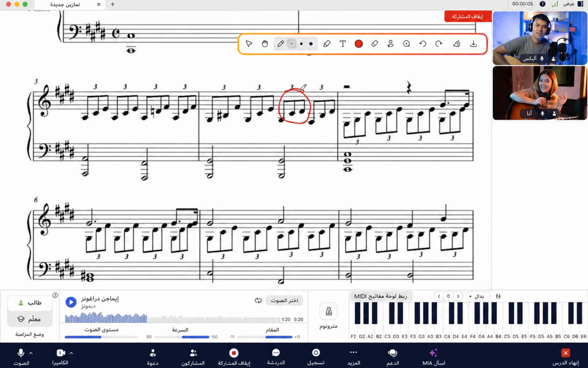Select the pencil drawing tool

[280, 44]
